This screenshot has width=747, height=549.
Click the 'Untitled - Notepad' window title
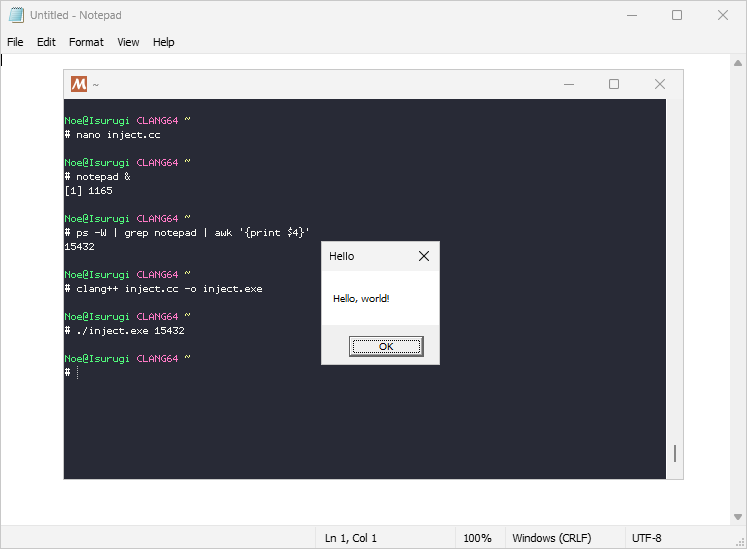tap(76, 15)
